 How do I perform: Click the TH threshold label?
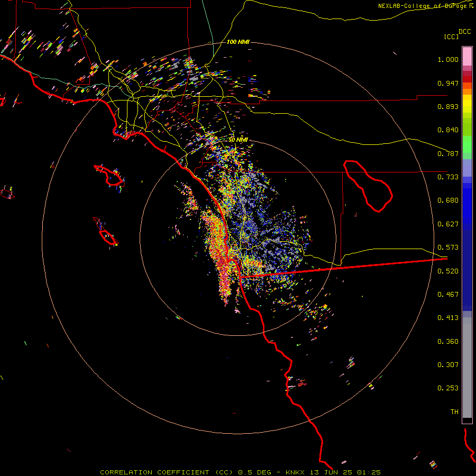tap(454, 412)
